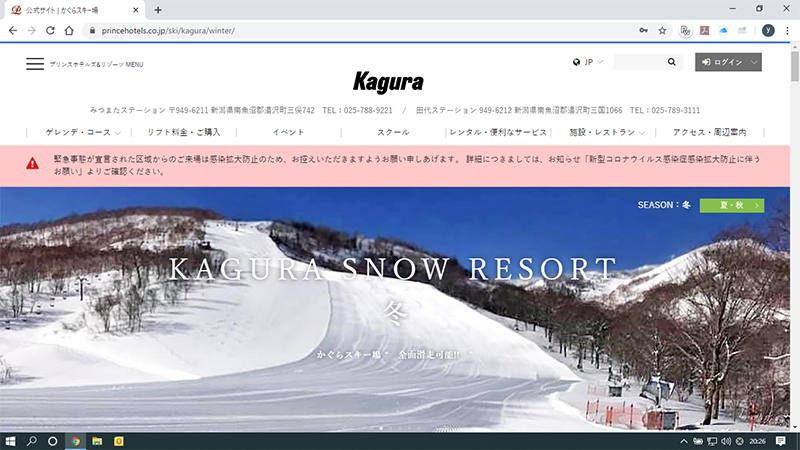Open File Explorer from the taskbar
Viewport: 800px width, 450px height.
pos(97,441)
